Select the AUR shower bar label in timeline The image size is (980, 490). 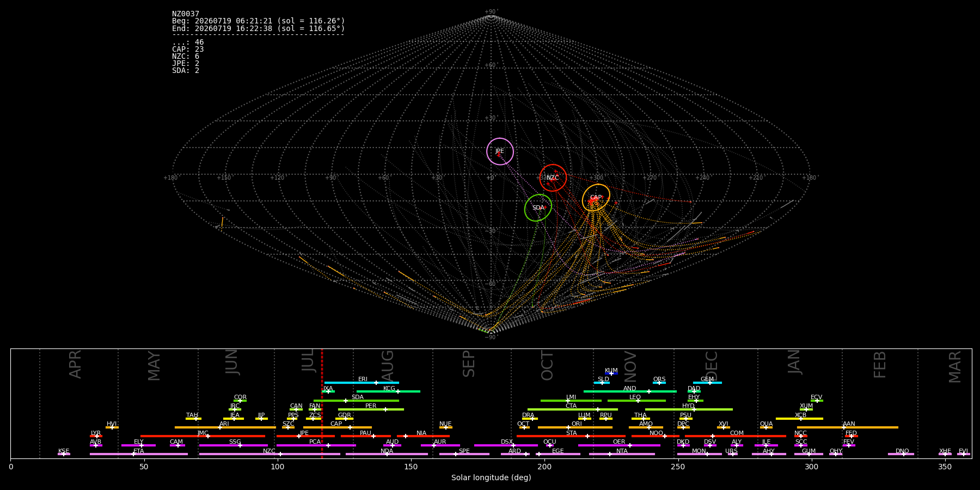[440, 442]
